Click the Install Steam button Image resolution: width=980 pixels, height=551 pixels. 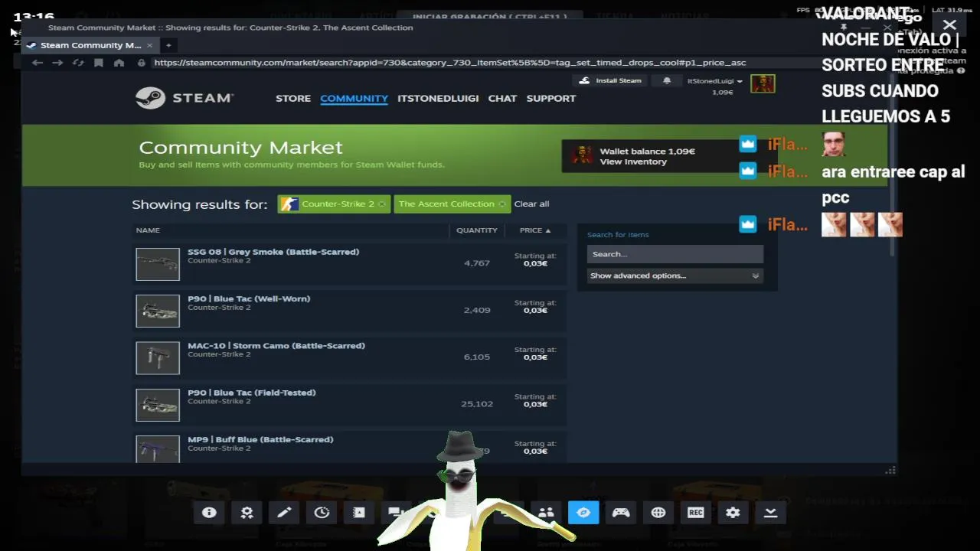click(x=610, y=81)
